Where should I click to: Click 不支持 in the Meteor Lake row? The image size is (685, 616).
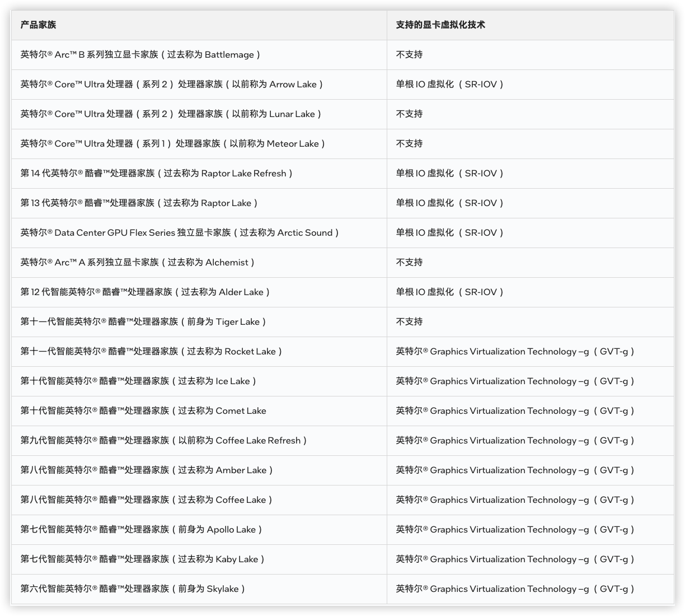[x=409, y=143]
